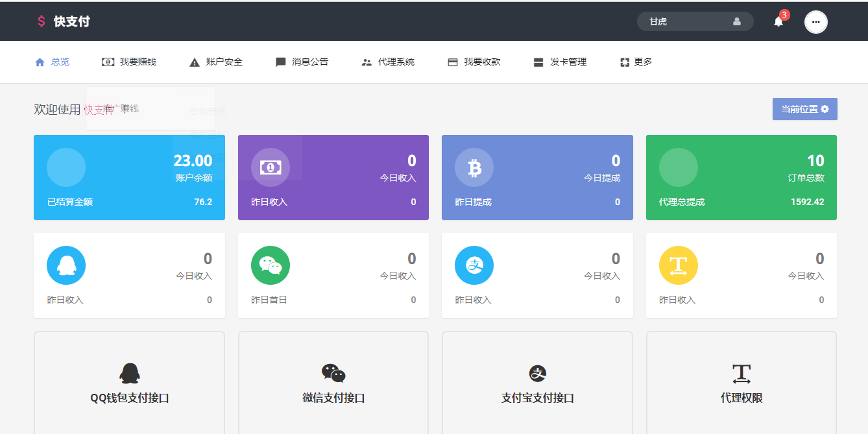
Task: Click the 代理总提成 label
Action: click(682, 202)
